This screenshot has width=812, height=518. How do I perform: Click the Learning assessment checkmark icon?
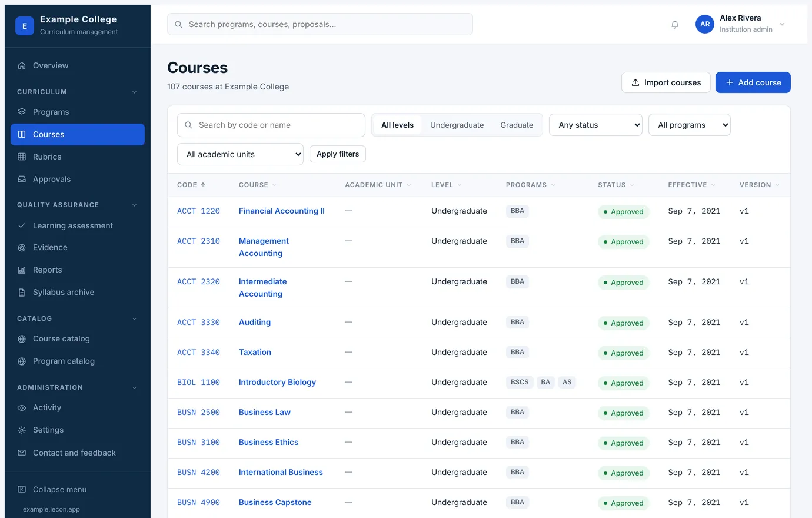[x=22, y=225]
